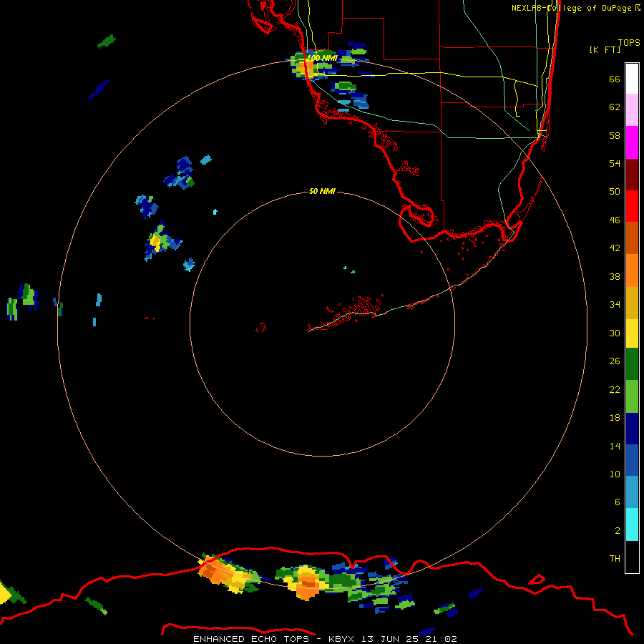Click the 66 value on the scale

615,79
